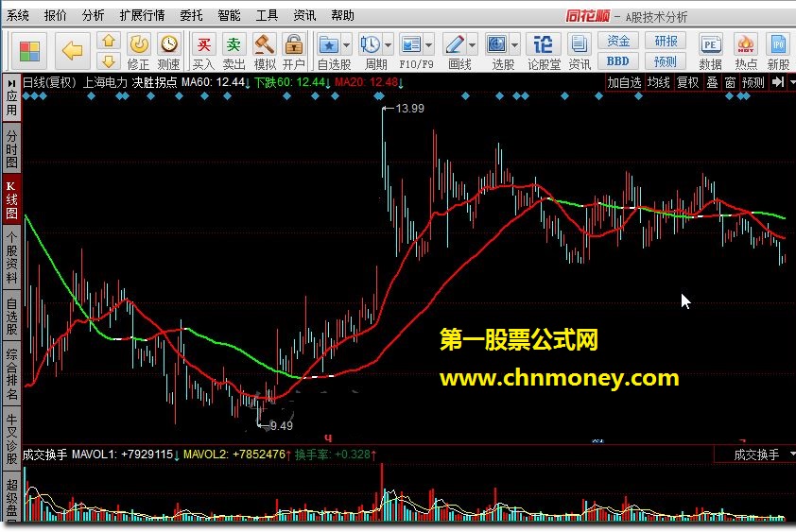Go back with the yellow left arrow
Viewport: 796px width, 532px height.
point(73,51)
